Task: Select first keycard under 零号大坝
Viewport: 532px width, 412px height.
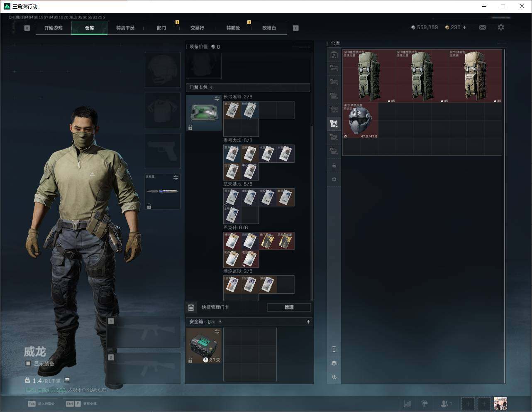Action: [x=232, y=154]
